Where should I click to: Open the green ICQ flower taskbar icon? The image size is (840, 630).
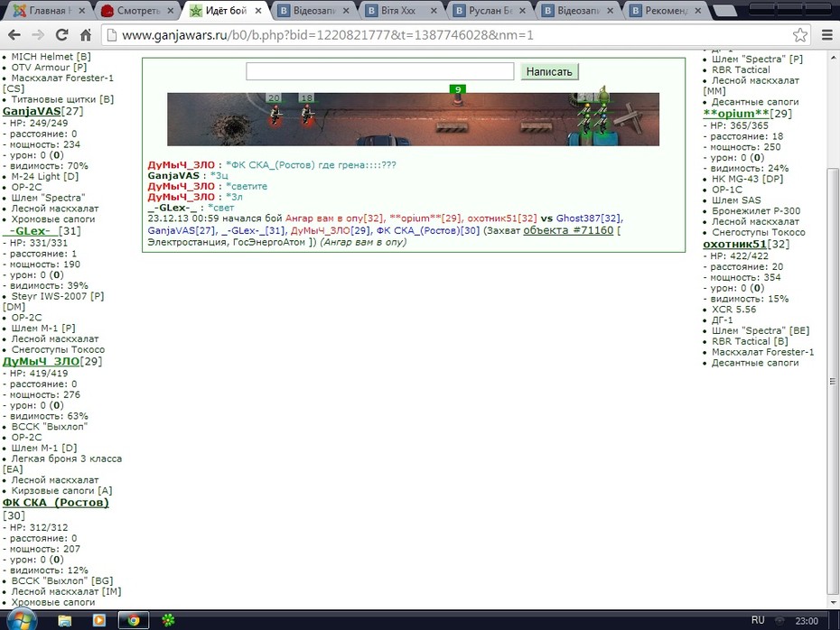[168, 620]
